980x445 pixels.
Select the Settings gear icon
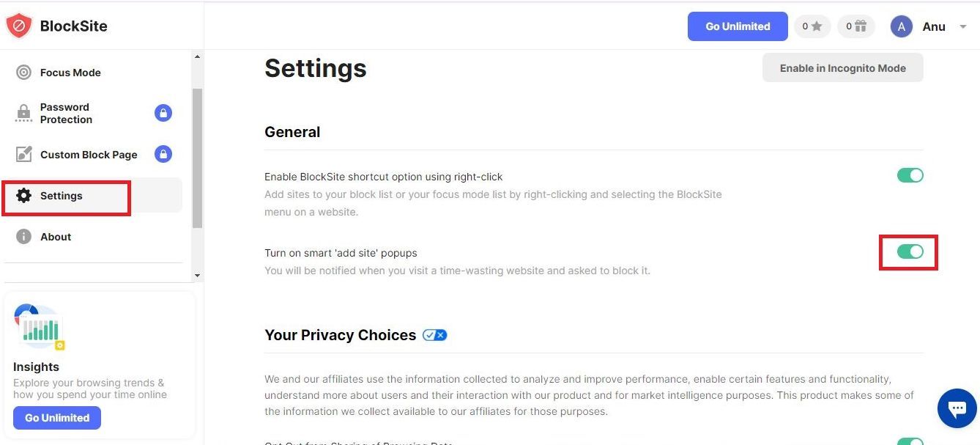[23, 195]
